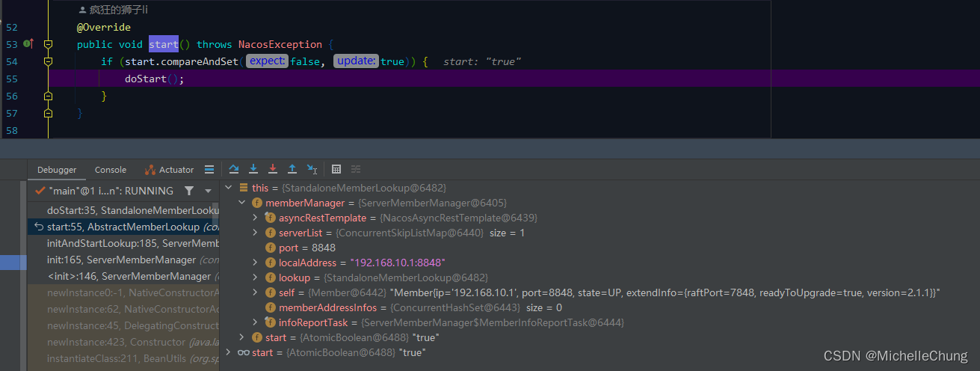This screenshot has width=980, height=371.
Task: Select the init:165 ServerMemberManager frame
Action: click(x=124, y=260)
